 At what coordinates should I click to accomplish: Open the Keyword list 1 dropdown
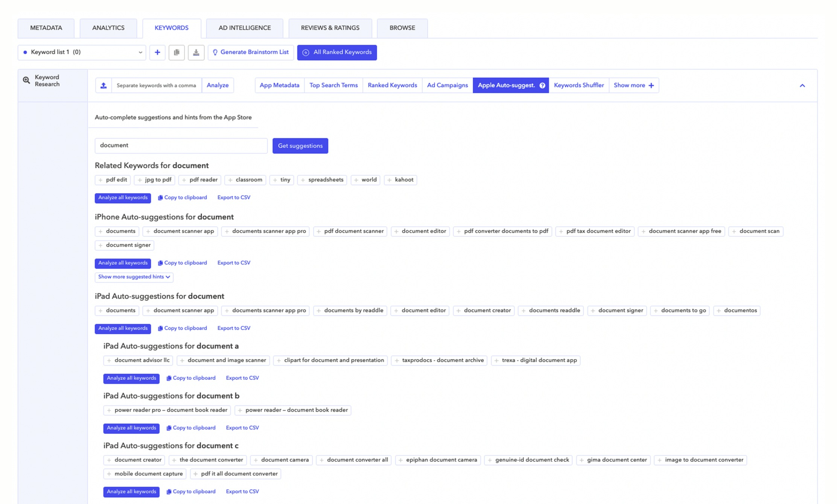[82, 52]
